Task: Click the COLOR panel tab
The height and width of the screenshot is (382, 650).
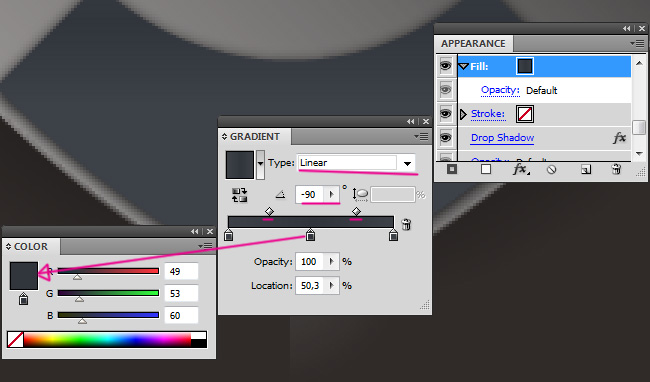Action: (32, 247)
